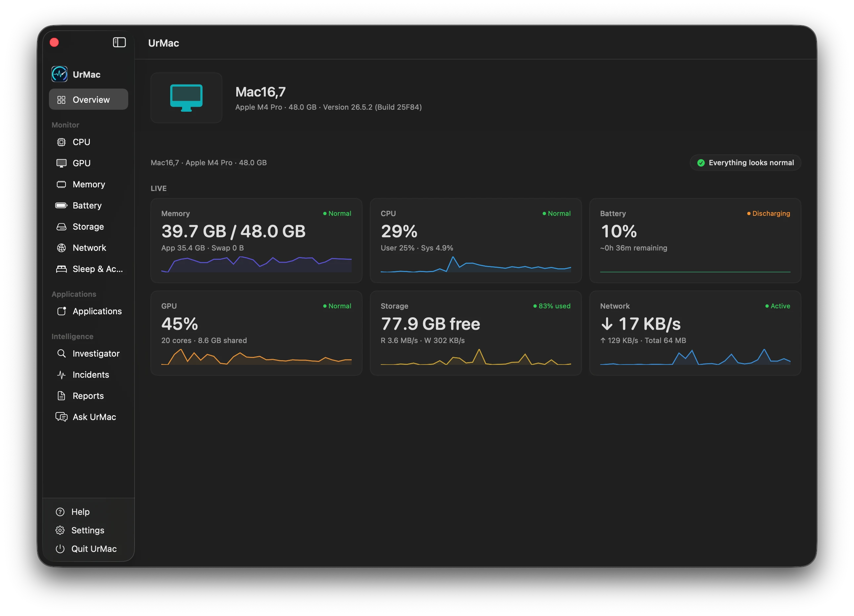Click the Reports document icon
Screen dimensions: 854x616
pyautogui.click(x=61, y=395)
